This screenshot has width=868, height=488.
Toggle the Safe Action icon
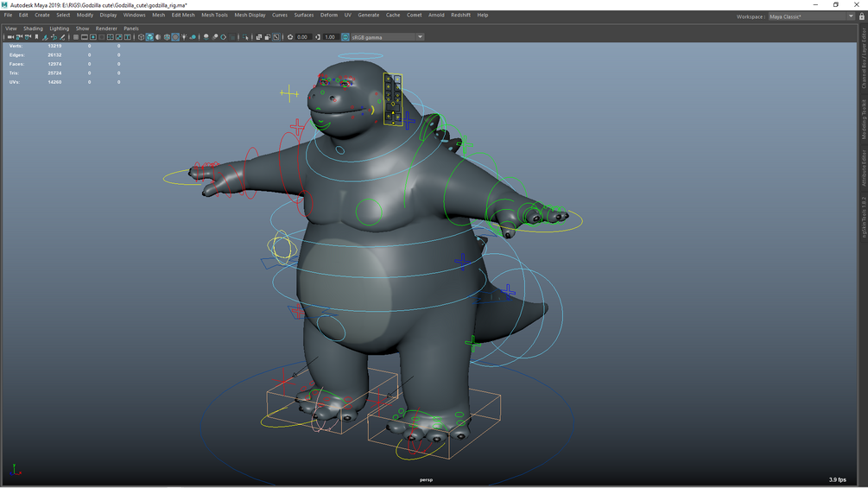click(x=118, y=37)
